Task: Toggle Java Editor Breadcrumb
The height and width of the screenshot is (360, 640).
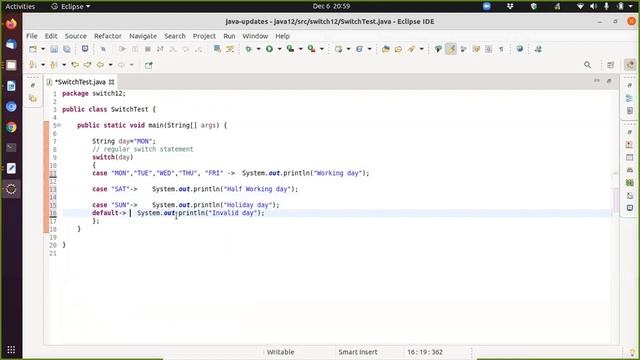Action: [438, 49]
